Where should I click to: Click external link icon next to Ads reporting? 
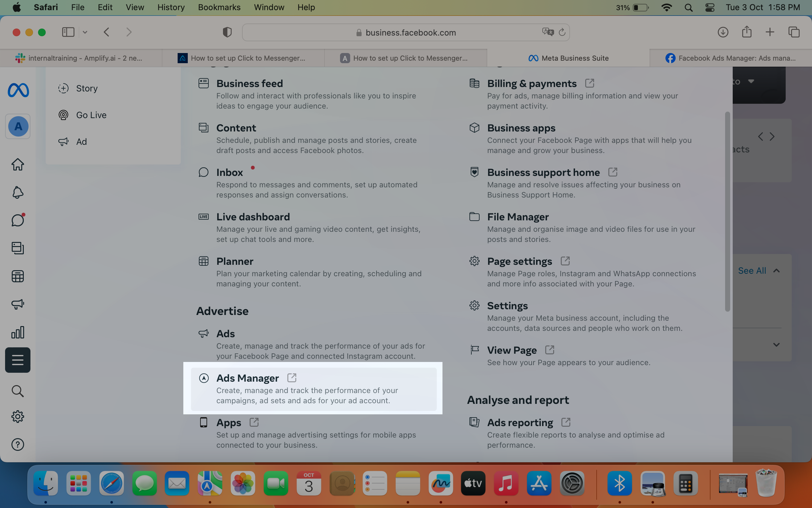pos(566,422)
